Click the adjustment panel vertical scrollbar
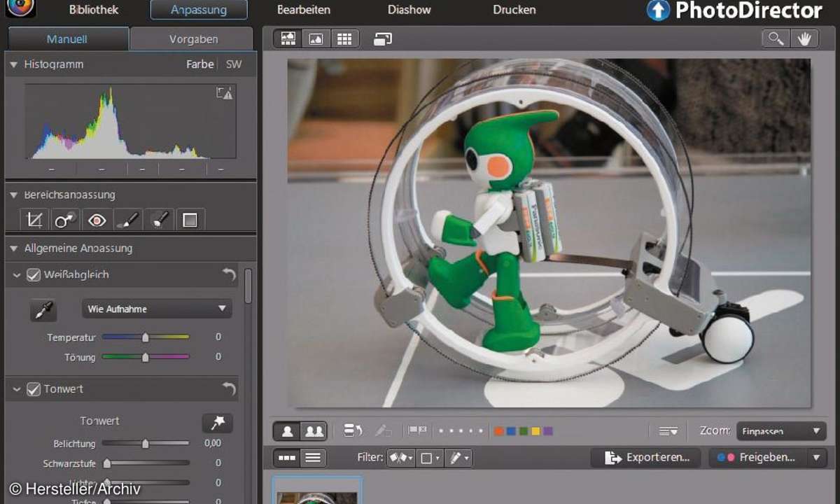This screenshot has height=504, width=840. coord(248,286)
